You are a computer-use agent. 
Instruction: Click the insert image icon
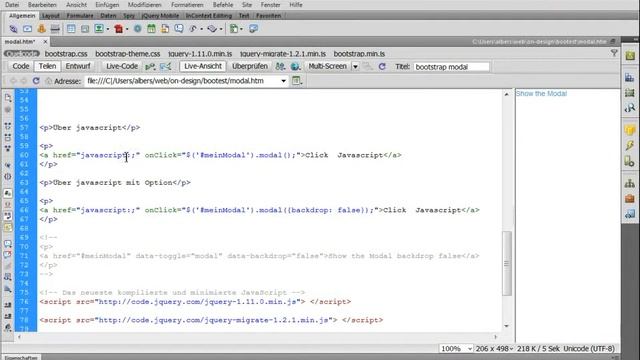coord(99,29)
